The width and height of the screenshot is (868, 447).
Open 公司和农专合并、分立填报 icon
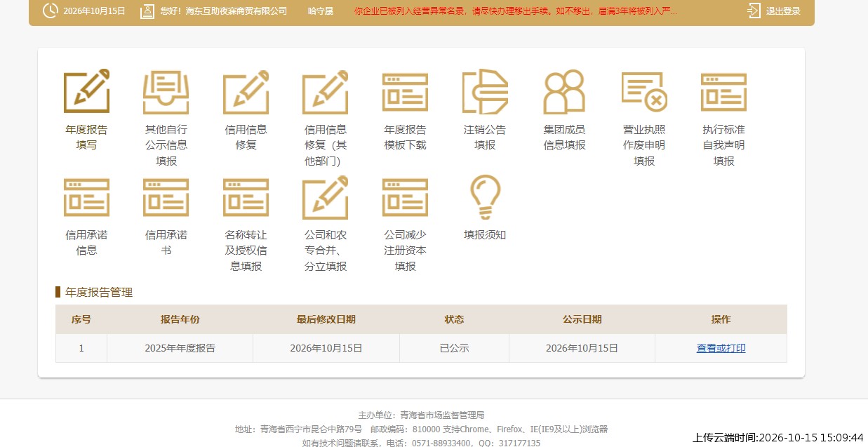(326, 197)
